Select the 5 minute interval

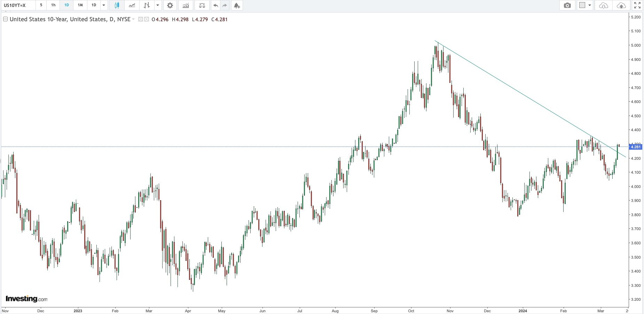click(41, 5)
